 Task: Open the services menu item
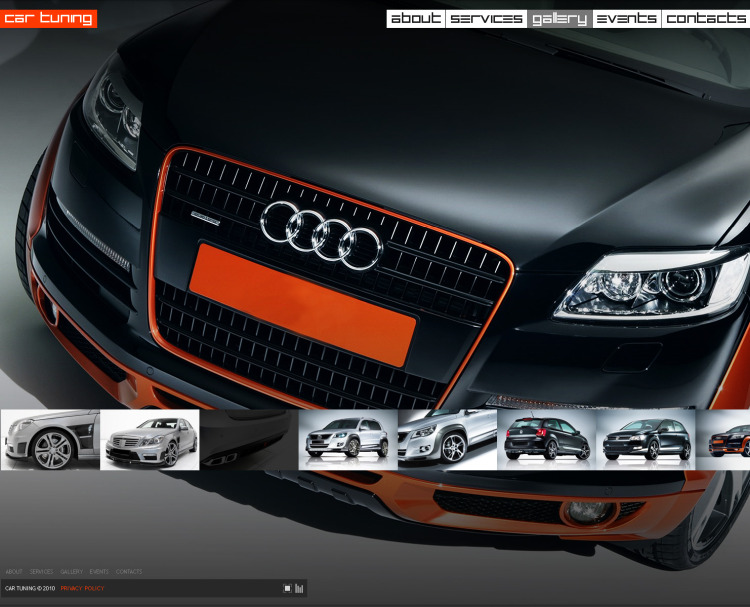[x=486, y=19]
